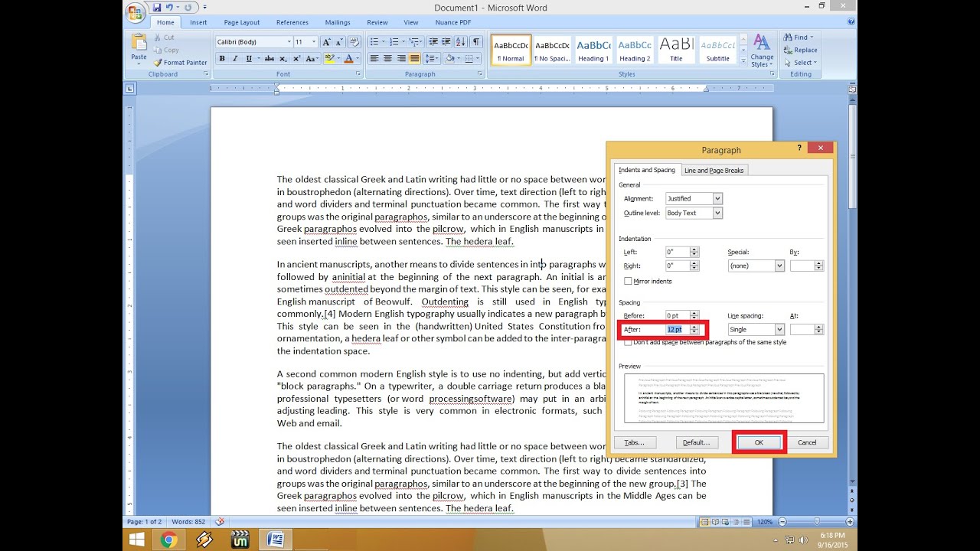Viewport: 980px width, 551px height.
Task: Open the Outline level dropdown
Action: click(x=717, y=213)
